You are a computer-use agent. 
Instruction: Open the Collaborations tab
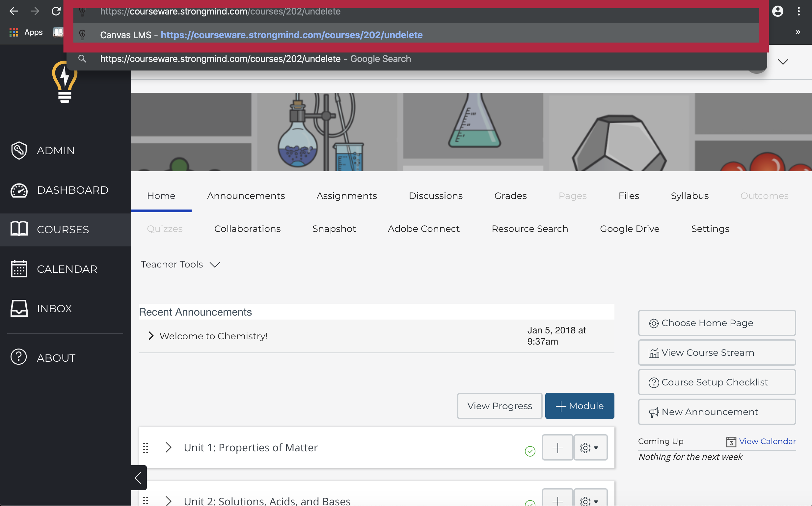[x=248, y=229]
